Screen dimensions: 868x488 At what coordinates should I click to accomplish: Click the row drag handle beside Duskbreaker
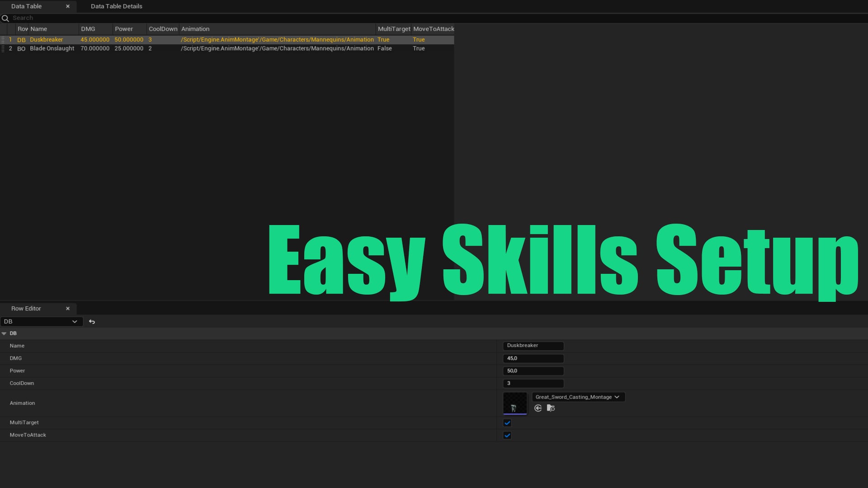click(x=4, y=40)
